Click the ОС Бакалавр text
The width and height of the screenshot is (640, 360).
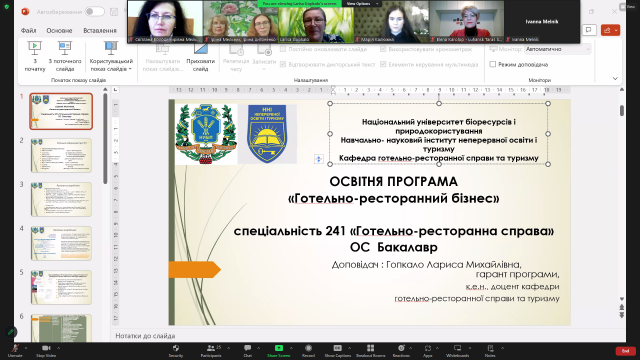point(393,247)
